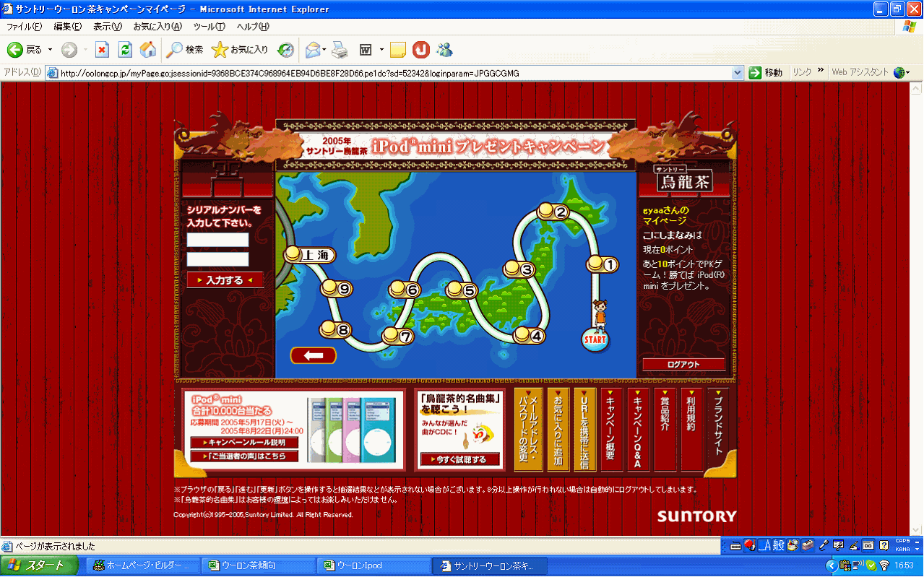Screen dimensions: 924x577
Task: Open the お気に入り favorites star button
Action: point(240,50)
